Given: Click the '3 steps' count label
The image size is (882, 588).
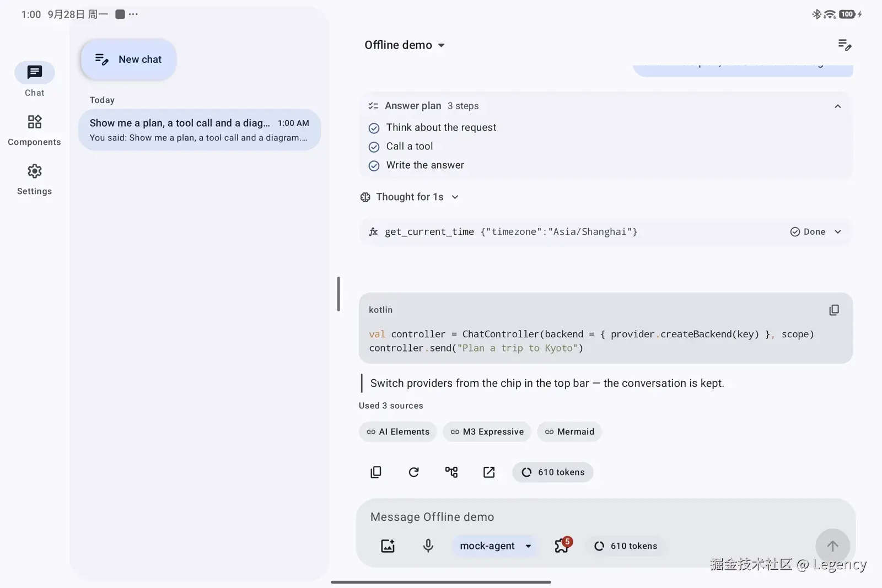Looking at the screenshot, I should (463, 106).
